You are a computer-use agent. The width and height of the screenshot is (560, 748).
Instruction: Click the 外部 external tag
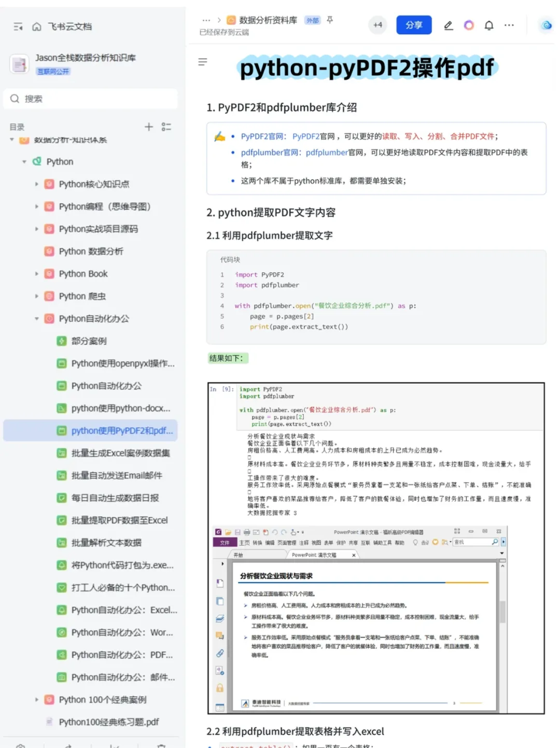313,20
